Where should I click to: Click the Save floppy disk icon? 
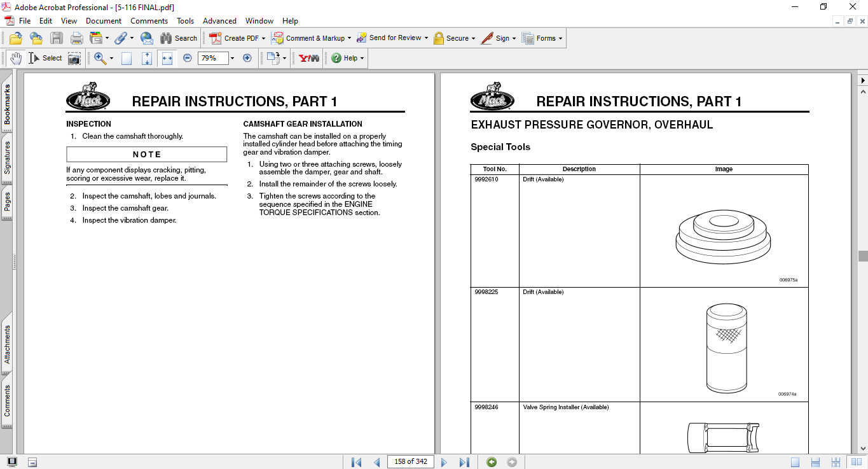(x=57, y=38)
